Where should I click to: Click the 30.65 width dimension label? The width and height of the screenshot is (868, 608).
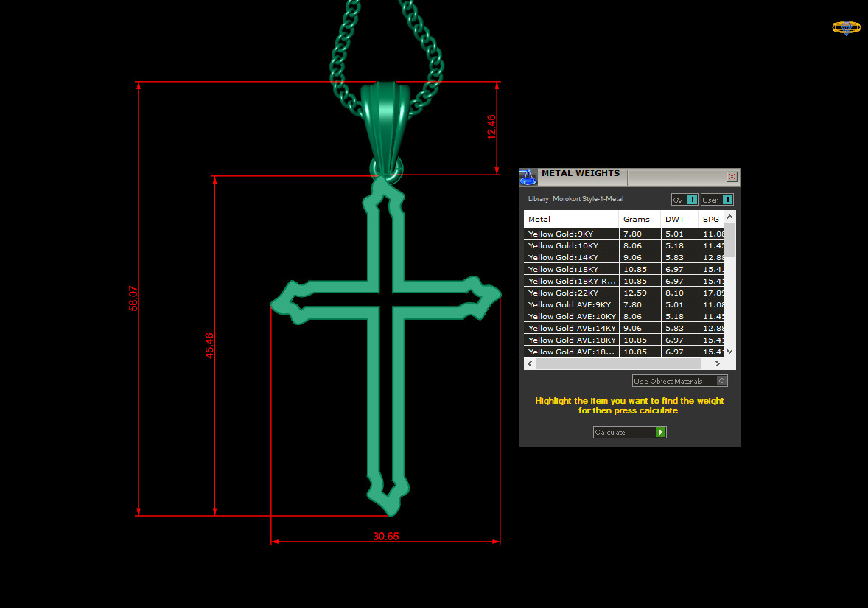tap(386, 536)
